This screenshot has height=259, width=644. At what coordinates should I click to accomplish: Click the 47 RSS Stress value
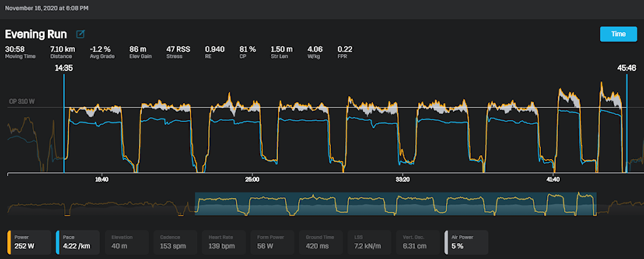[178, 49]
